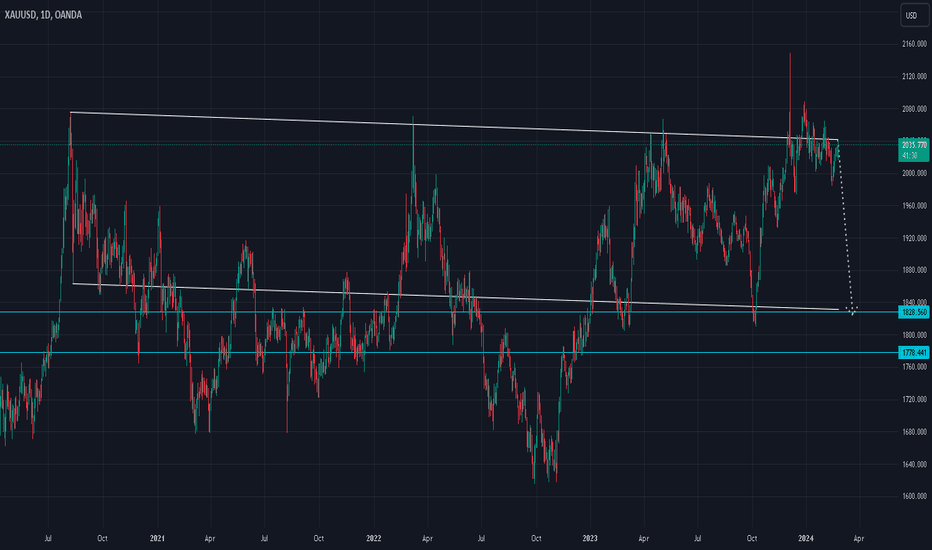Click the 1960.000 price axis label
932x550 pixels.
[x=914, y=206]
